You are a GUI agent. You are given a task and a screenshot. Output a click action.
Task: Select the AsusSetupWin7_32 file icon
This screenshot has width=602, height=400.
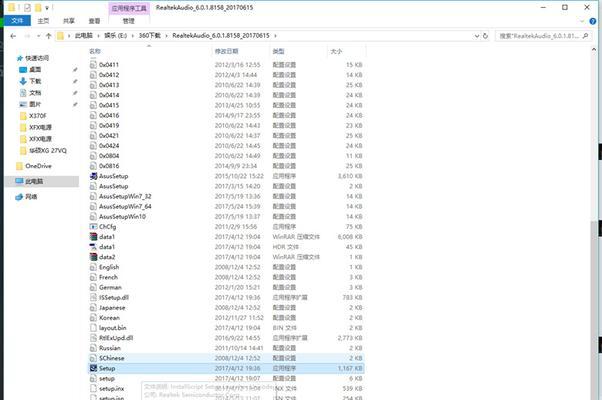pyautogui.click(x=93, y=196)
